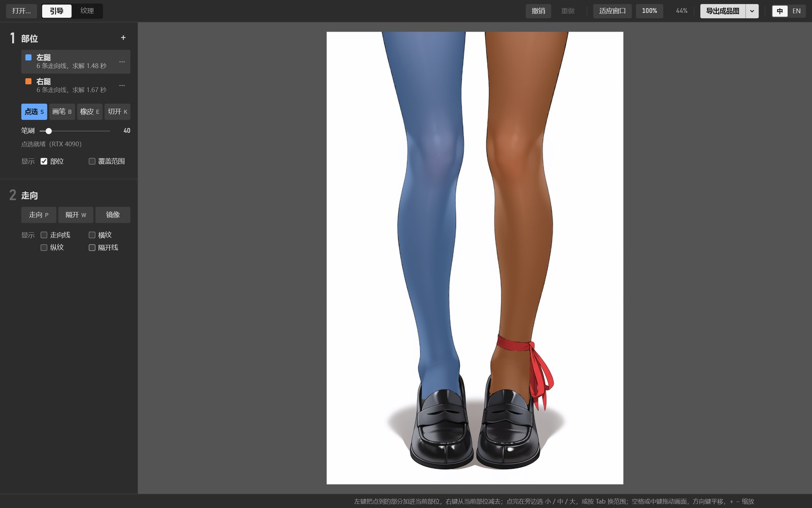Screen dimensions: 812x508
Task: Click the 撤销 undo button
Action: 538,11
